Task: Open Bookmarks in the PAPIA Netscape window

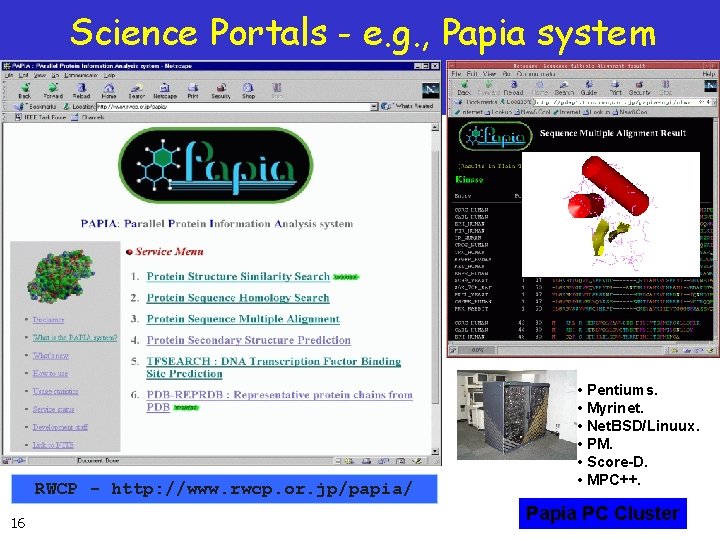Action: click(35, 107)
